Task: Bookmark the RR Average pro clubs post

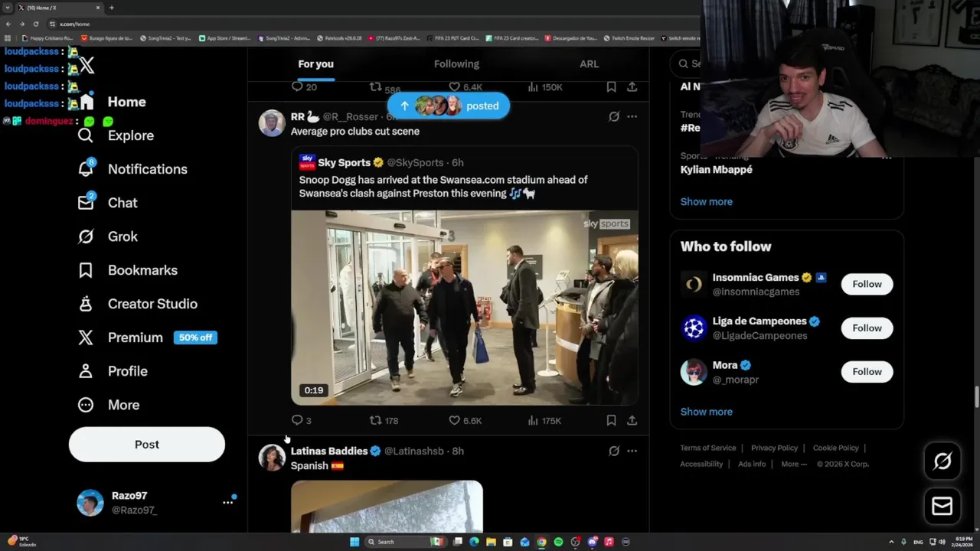Action: point(611,420)
